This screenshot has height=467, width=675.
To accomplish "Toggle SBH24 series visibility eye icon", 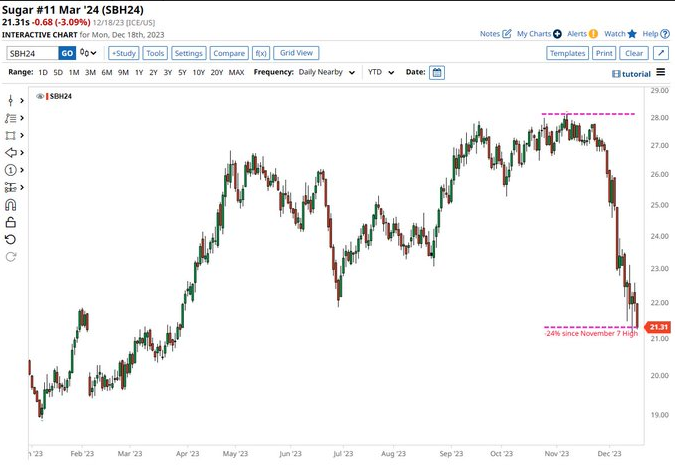I will point(41,97).
